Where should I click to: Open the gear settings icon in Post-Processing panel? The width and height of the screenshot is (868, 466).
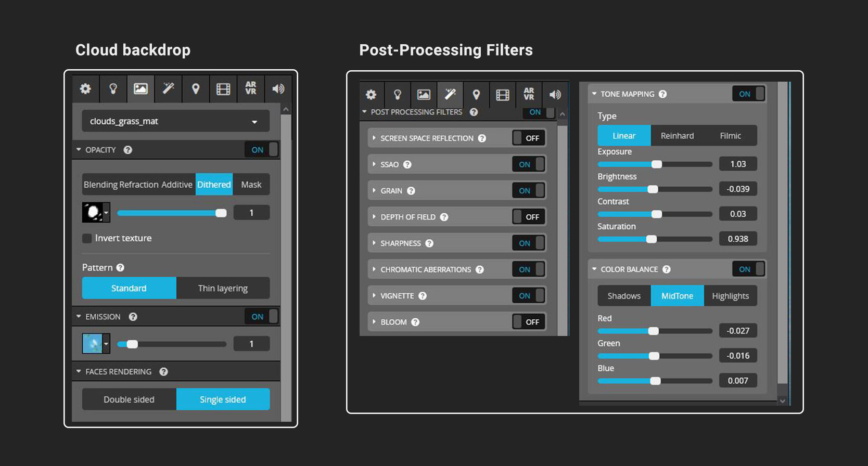(x=371, y=95)
